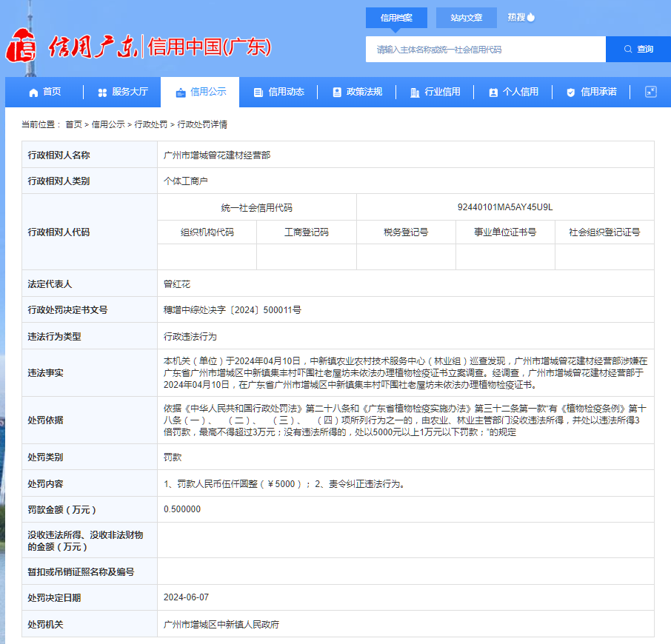Click the flame icon next to 热搜
671x644 pixels.
click(x=530, y=16)
